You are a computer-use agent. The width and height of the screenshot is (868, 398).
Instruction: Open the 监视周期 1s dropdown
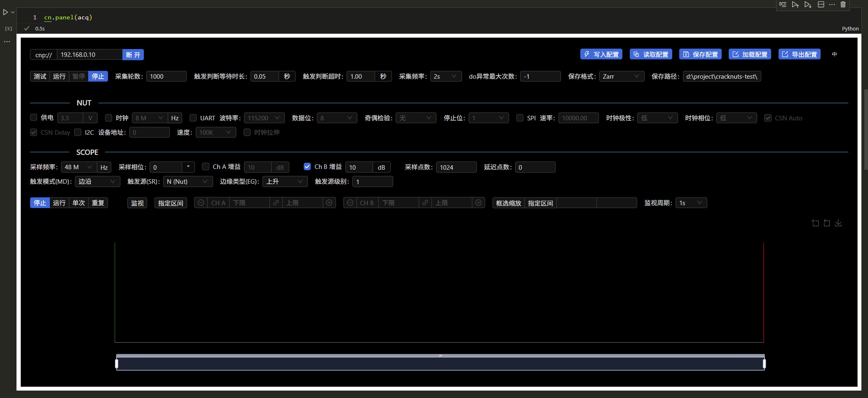point(691,202)
